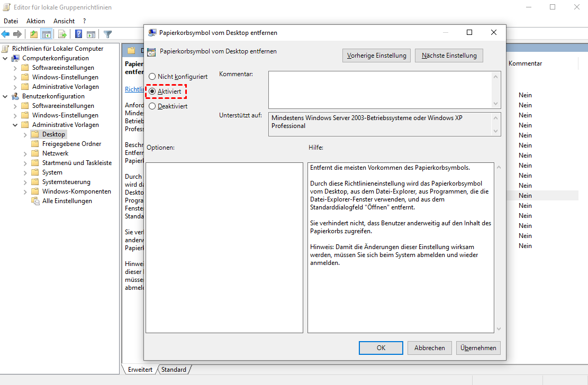This screenshot has height=385, width=588.
Task: Click the Export list toolbar icon
Action: [62, 34]
